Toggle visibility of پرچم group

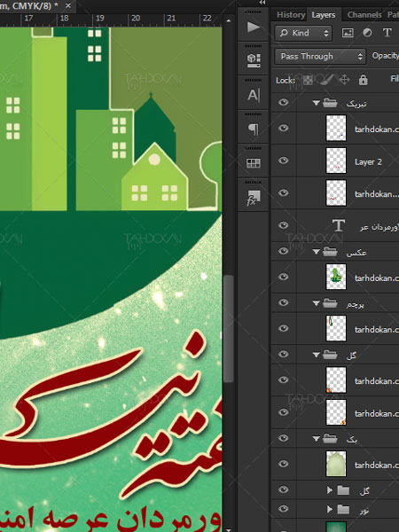(284, 302)
